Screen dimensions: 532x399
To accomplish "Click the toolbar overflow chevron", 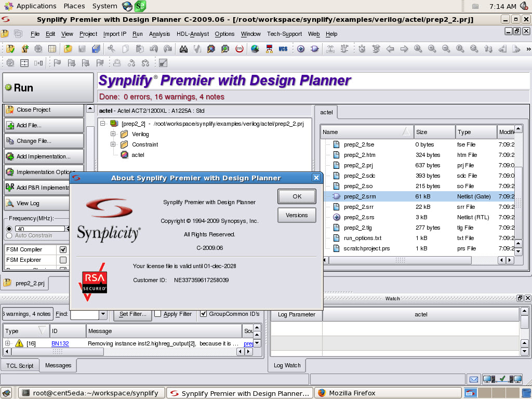I will tap(528, 49).
